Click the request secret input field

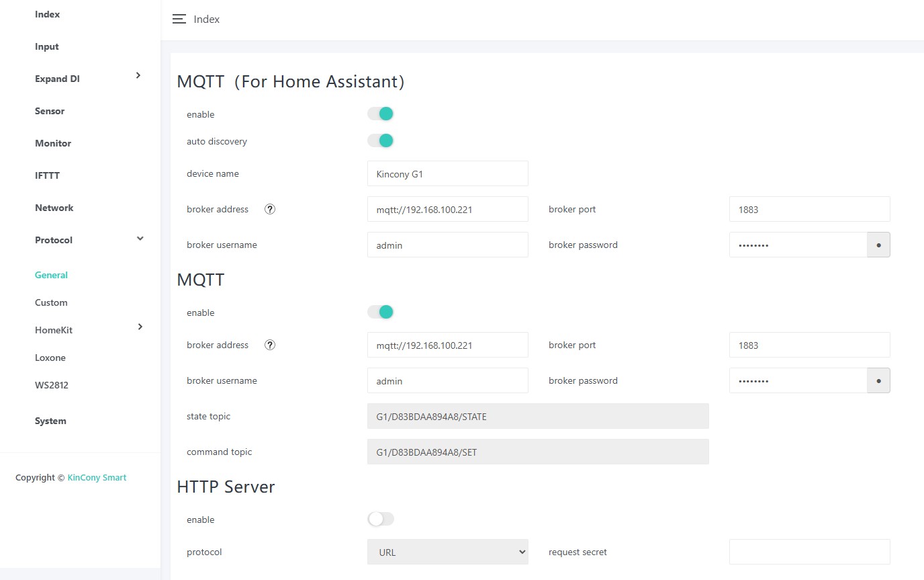point(809,552)
